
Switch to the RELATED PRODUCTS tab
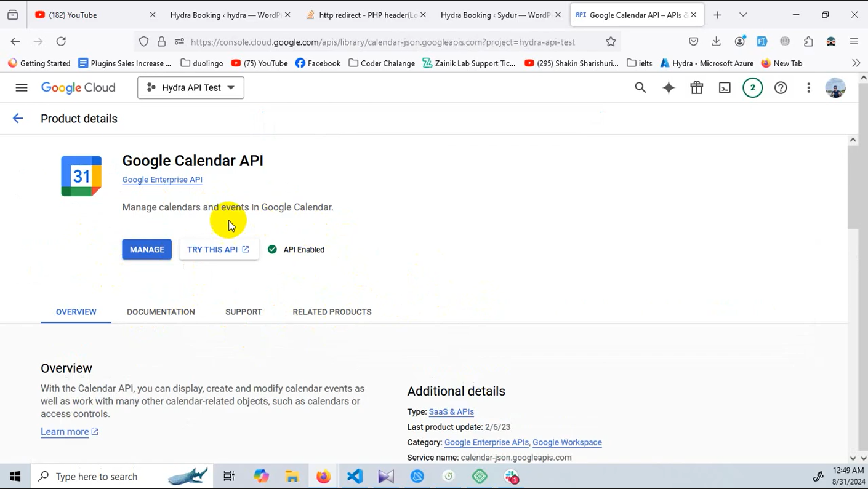[332, 312]
